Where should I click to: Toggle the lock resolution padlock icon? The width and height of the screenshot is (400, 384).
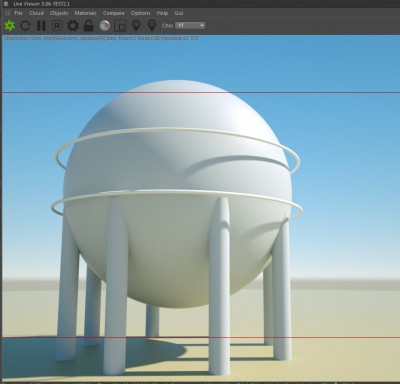(x=88, y=26)
